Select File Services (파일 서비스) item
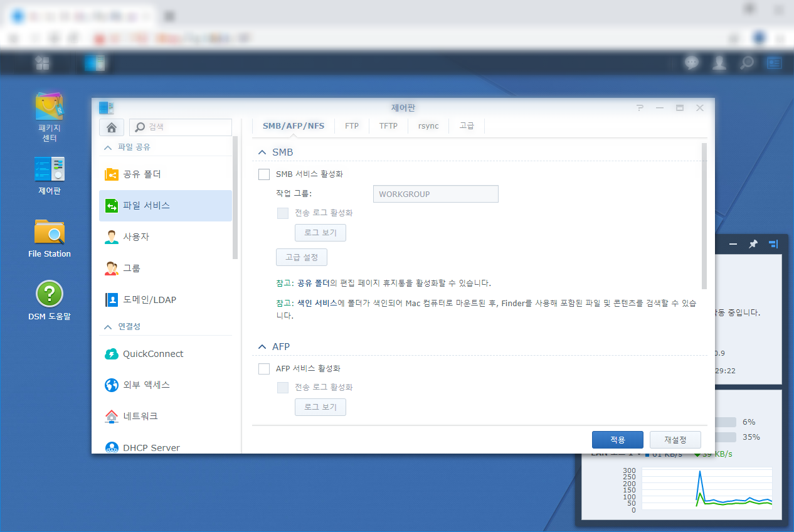This screenshot has width=794, height=532. point(166,206)
